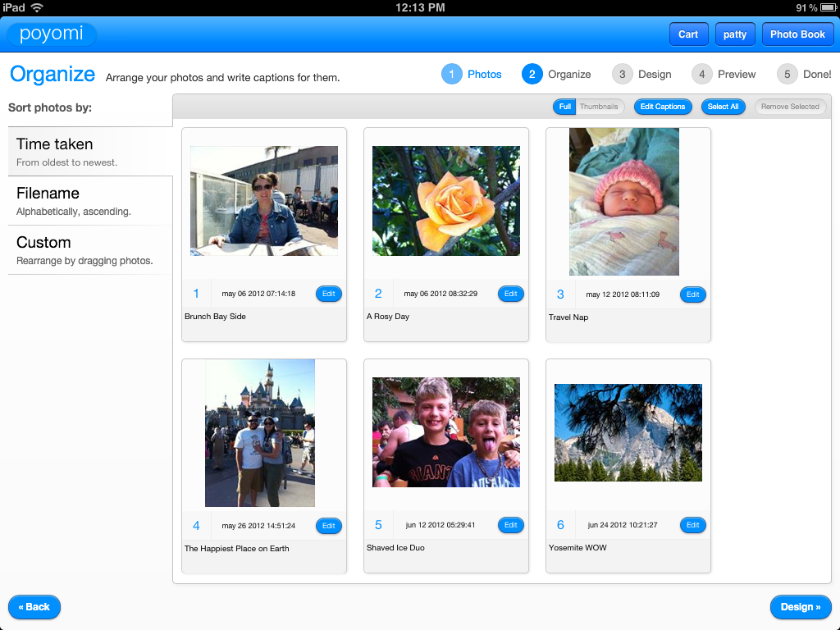Go Back to previous step

tap(34, 607)
